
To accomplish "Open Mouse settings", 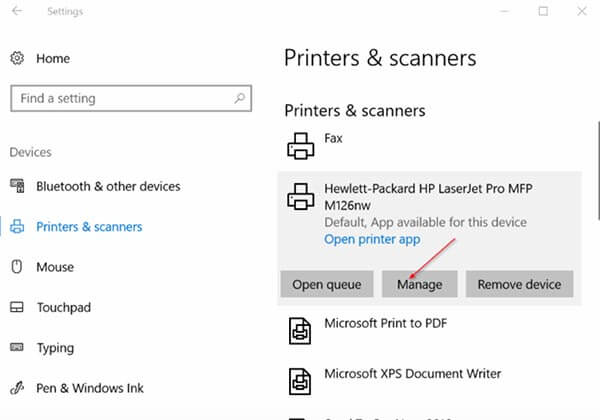I will pos(55,267).
